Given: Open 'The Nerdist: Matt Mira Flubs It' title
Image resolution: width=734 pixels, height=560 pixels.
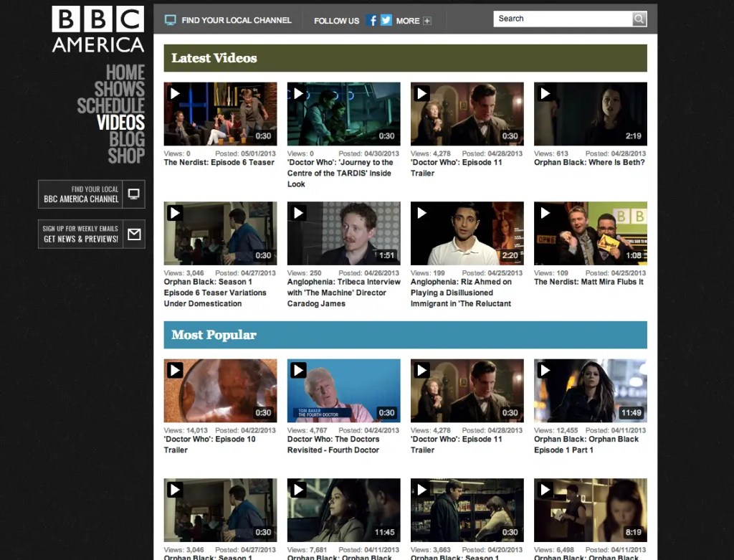Looking at the screenshot, I should coord(589,282).
